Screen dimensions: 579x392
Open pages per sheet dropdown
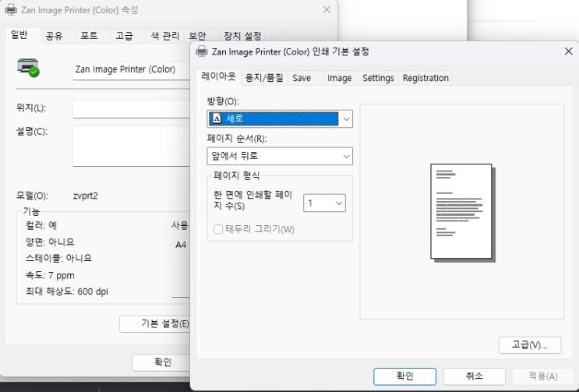(x=324, y=203)
